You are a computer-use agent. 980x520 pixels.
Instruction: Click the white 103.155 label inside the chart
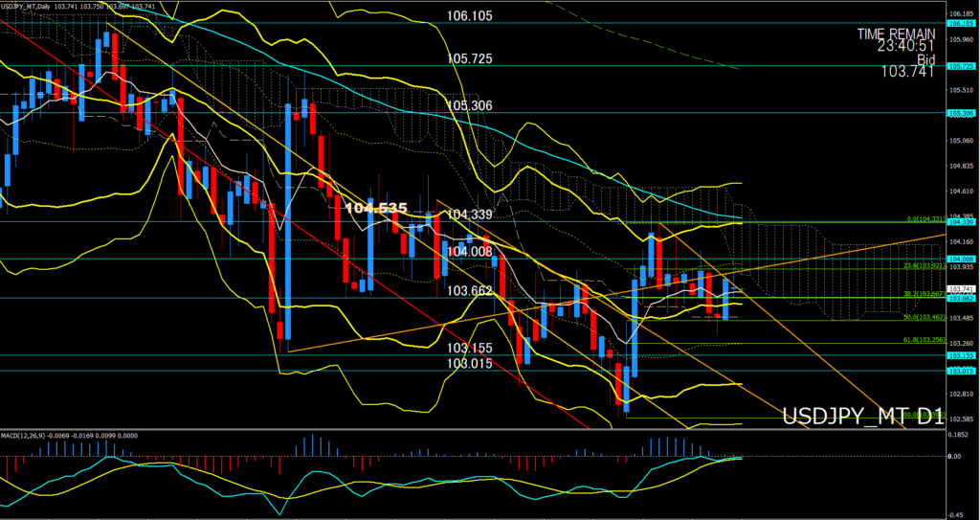(x=469, y=348)
